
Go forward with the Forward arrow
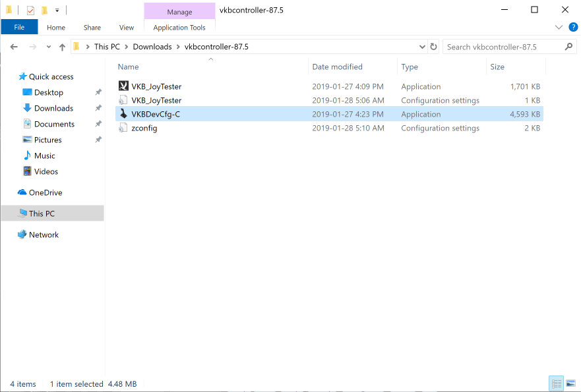(32, 47)
